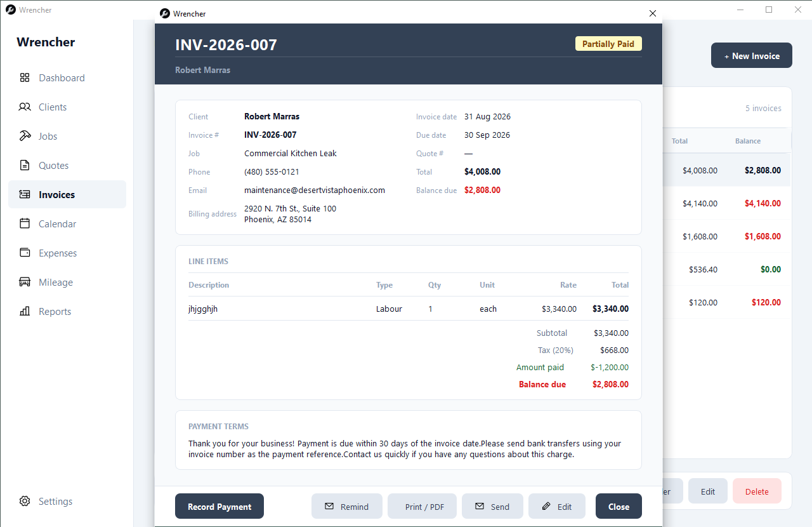Click the dark Close button

tap(619, 507)
